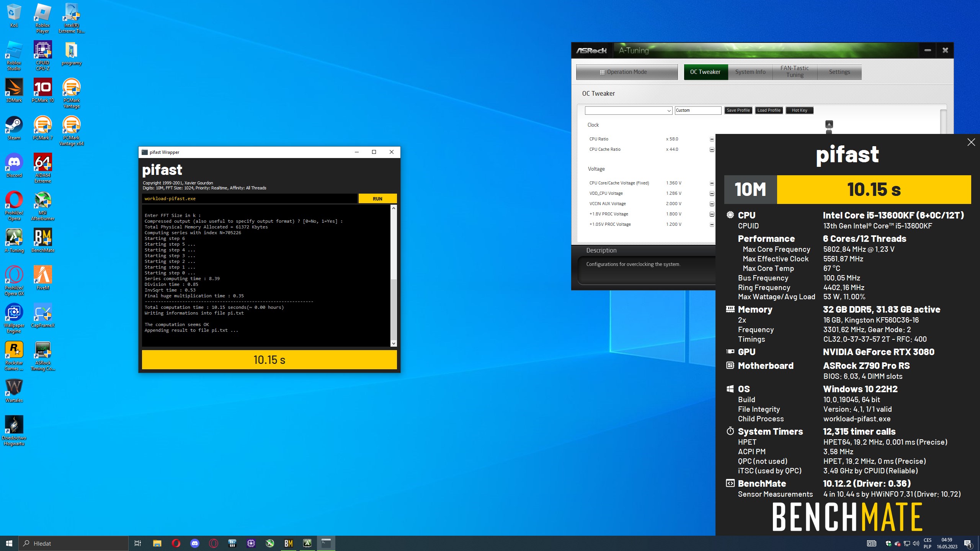Click the pifast console scrollbar thumb
980x551 pixels.
coord(394,310)
